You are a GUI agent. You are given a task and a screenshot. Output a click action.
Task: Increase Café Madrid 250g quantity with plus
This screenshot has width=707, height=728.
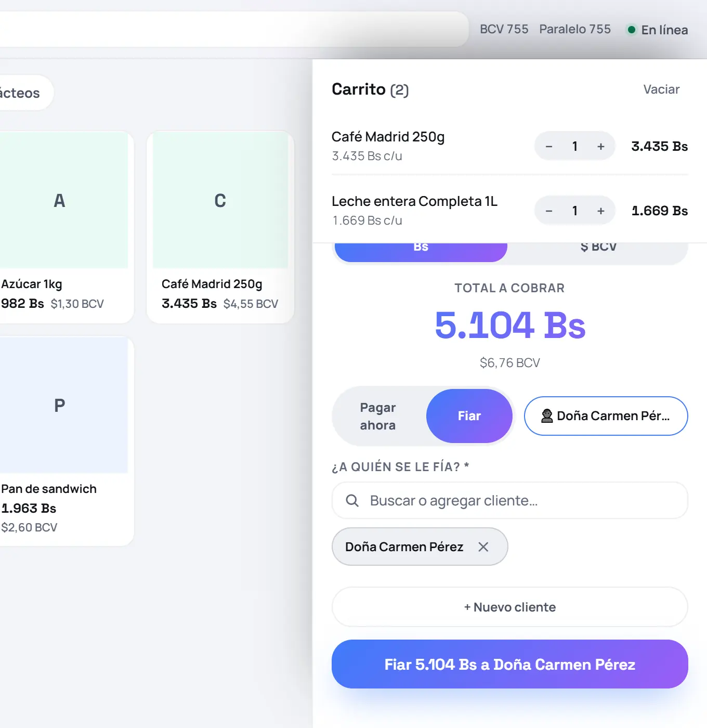tap(601, 146)
